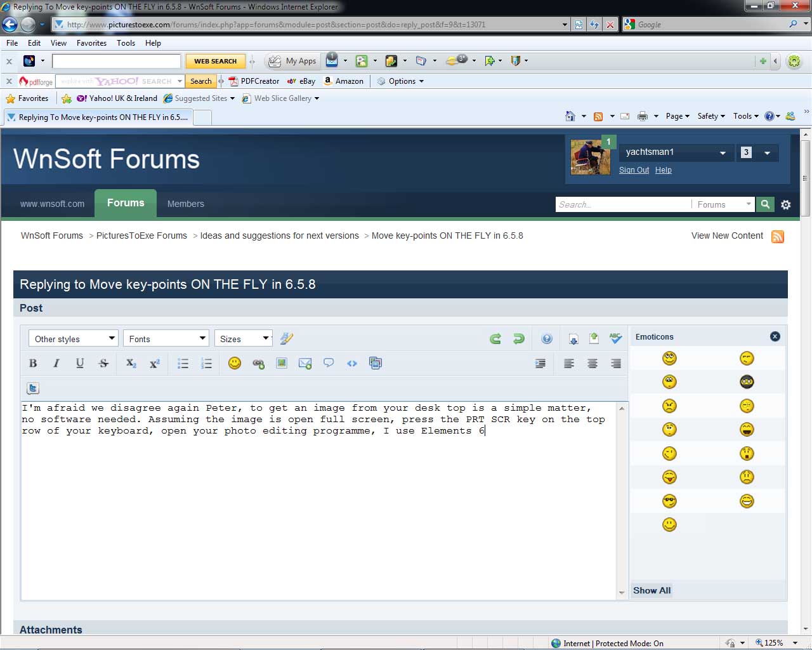Toggle italic text formatting
The height and width of the screenshot is (650, 812).
click(x=56, y=364)
